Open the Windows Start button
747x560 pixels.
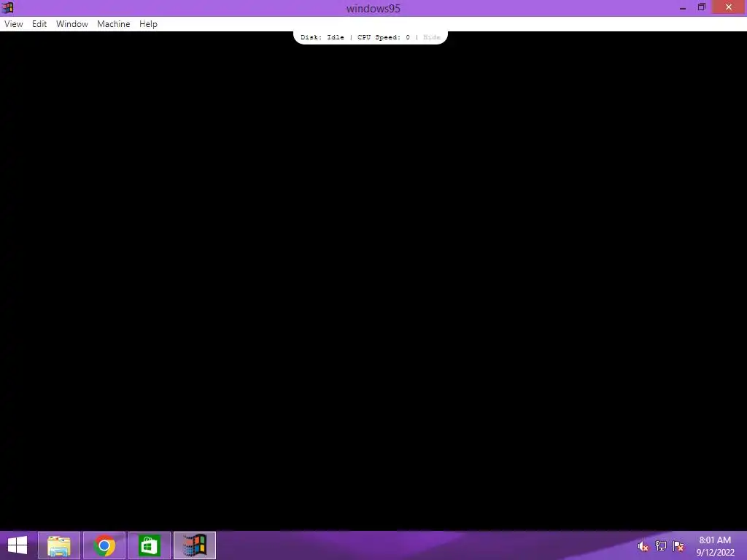pyautogui.click(x=18, y=545)
